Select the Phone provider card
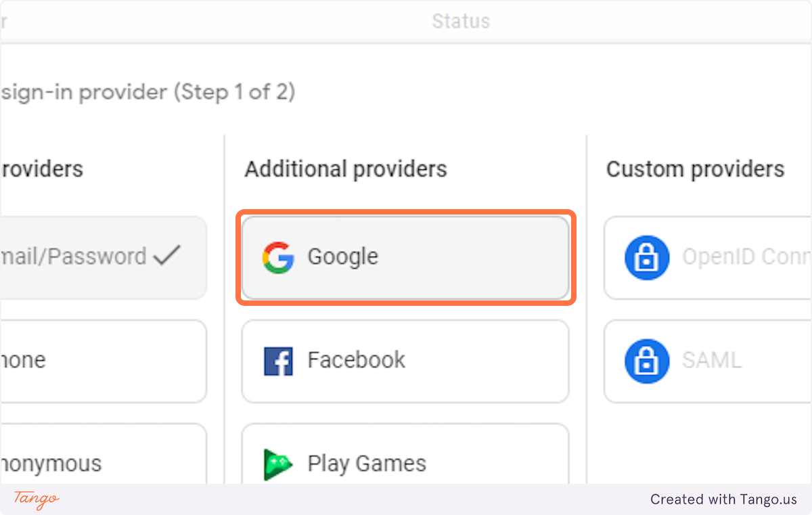Screen dimensions: 812x515 pos(103,361)
